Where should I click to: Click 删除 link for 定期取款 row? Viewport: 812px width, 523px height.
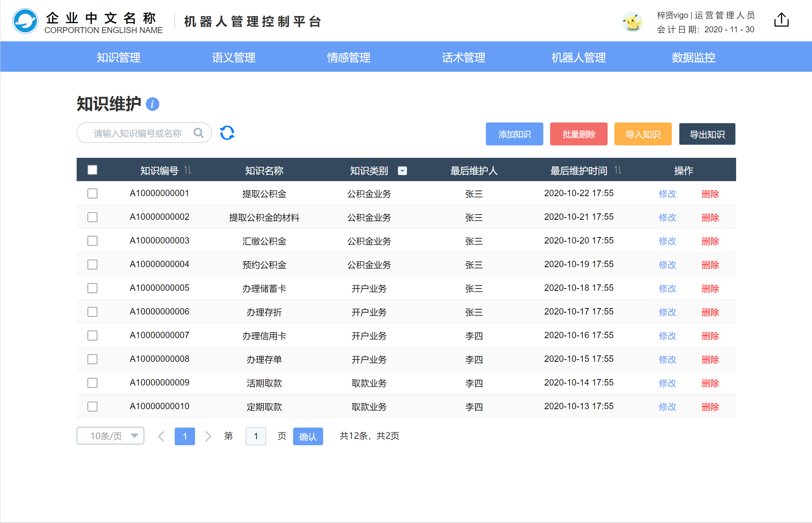710,407
